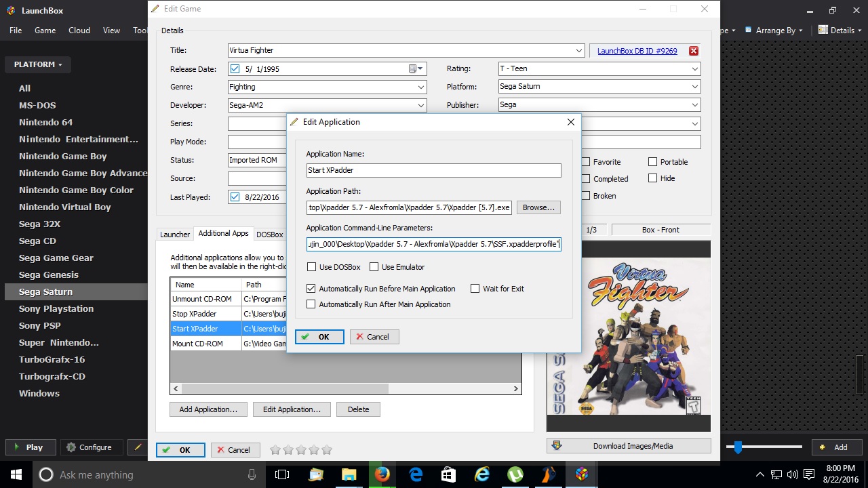
Task: Open Microsoft Edge from the taskbar
Action: click(x=415, y=474)
